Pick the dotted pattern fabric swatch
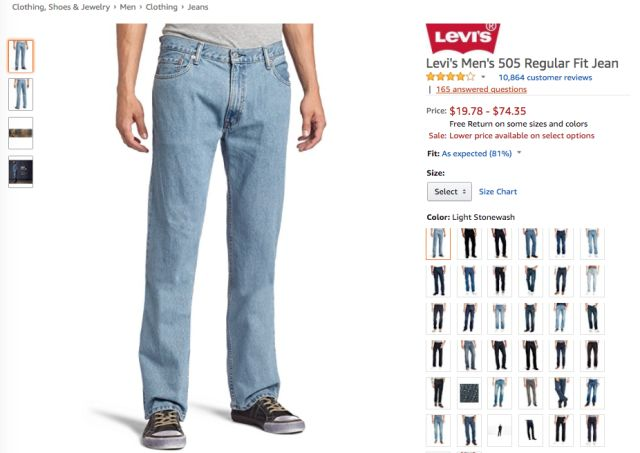Image resolution: width=640 pixels, height=453 pixels. pos(469,393)
